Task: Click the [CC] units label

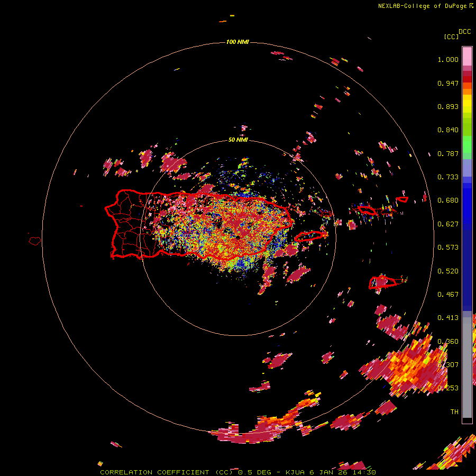Action: pyautogui.click(x=451, y=36)
